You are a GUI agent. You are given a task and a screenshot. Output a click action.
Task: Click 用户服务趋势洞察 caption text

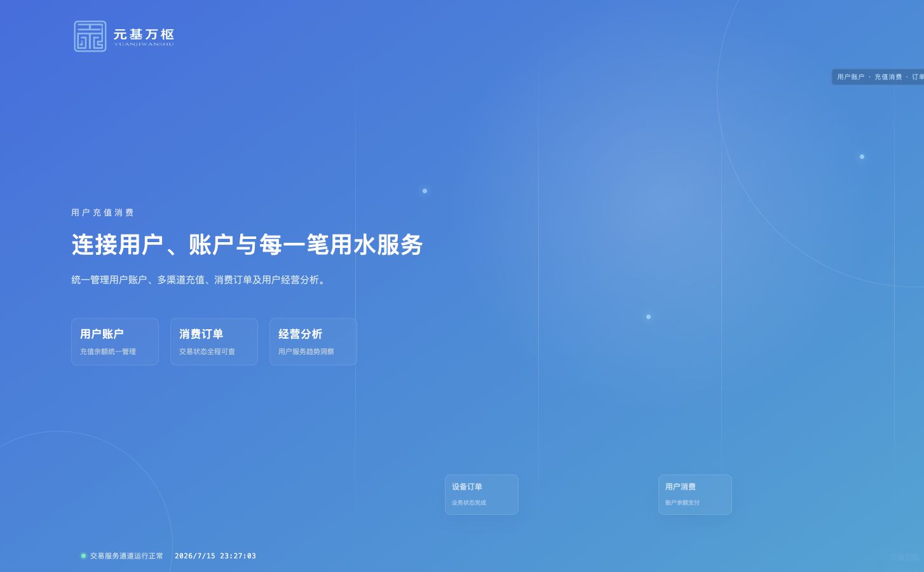pyautogui.click(x=306, y=351)
